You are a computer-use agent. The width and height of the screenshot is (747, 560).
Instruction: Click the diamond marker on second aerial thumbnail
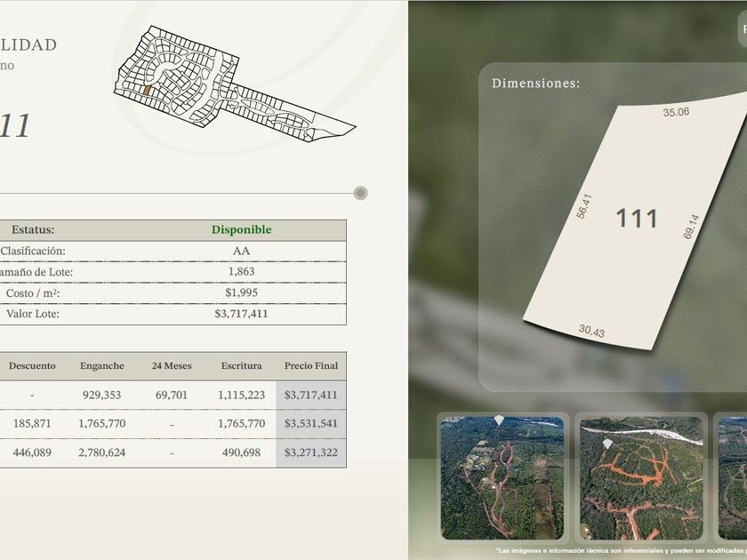607,444
